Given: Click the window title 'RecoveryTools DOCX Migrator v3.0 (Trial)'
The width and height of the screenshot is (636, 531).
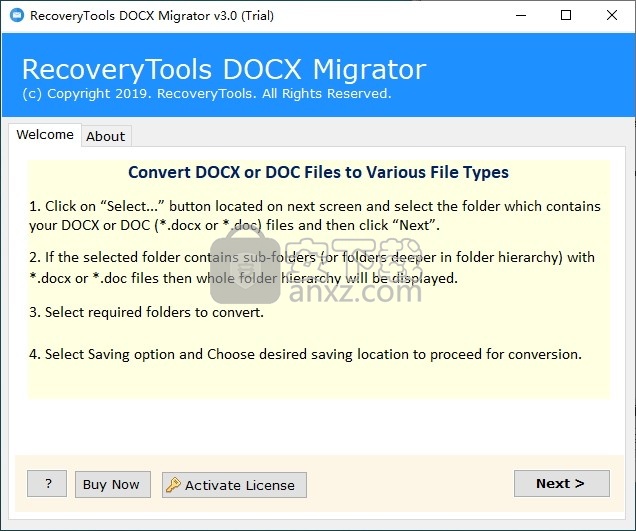Looking at the screenshot, I should point(152,16).
